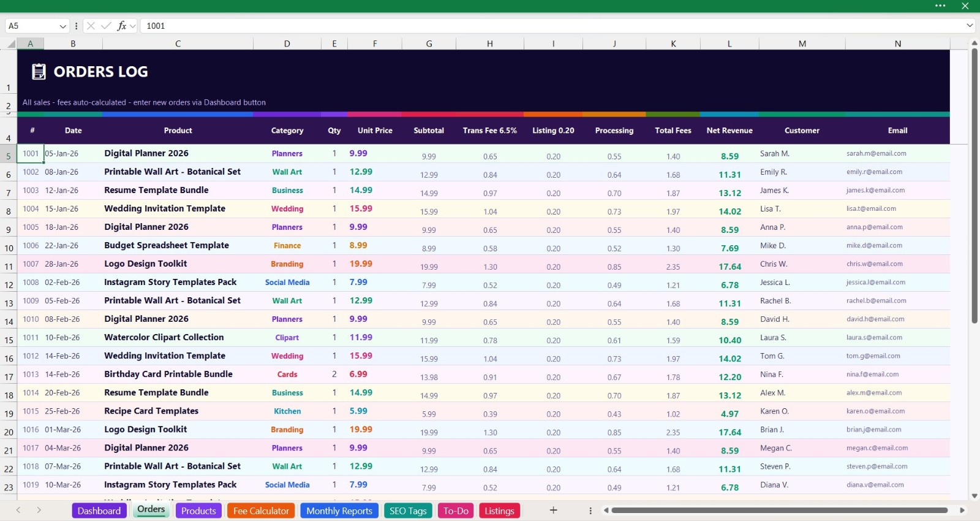
Task: Go to the Fee Calculator tab
Action: click(261, 511)
